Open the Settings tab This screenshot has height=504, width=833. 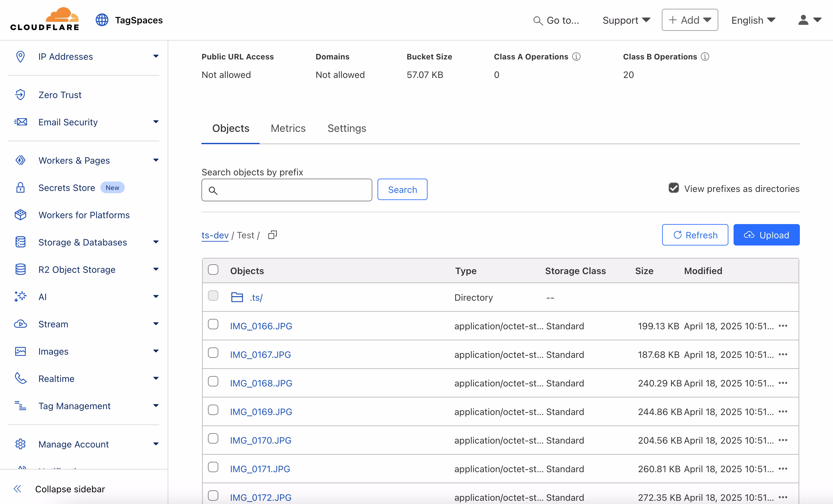click(x=347, y=128)
